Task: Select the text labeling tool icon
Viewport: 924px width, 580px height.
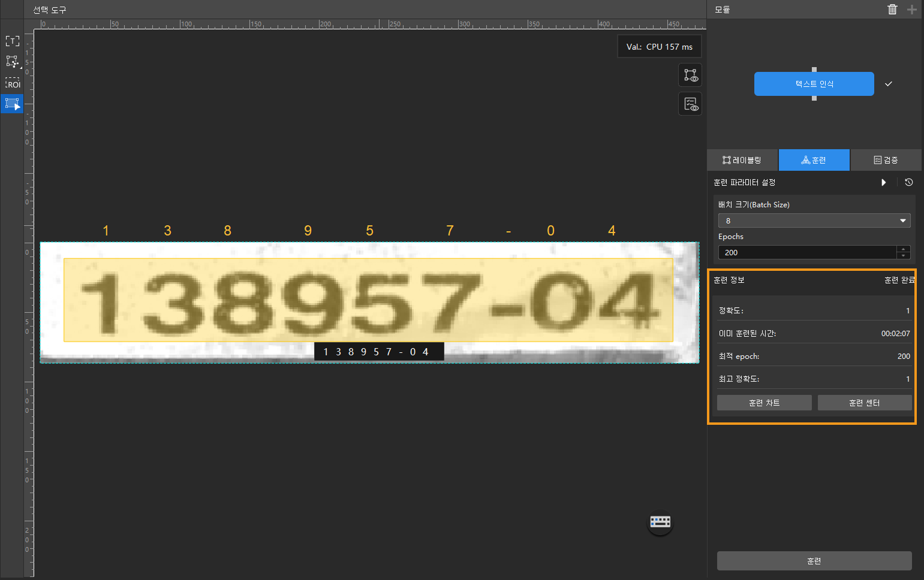Action: click(x=12, y=41)
